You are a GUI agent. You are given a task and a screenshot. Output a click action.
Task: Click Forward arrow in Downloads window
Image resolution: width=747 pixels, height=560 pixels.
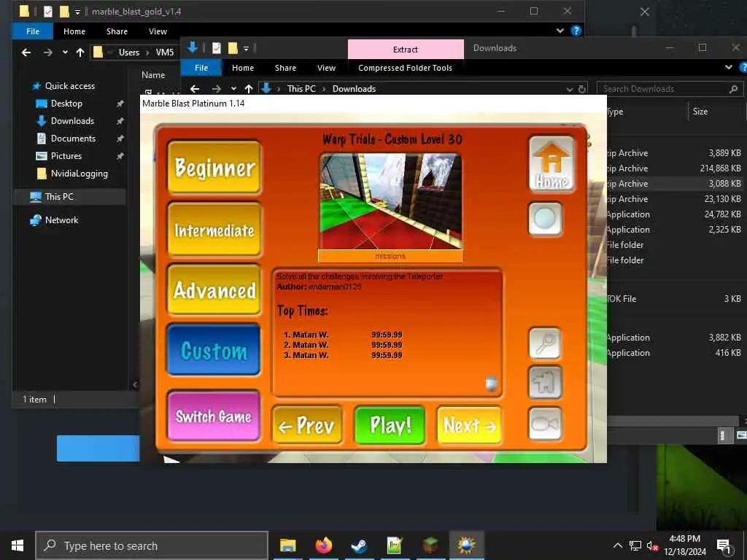pyautogui.click(x=216, y=88)
